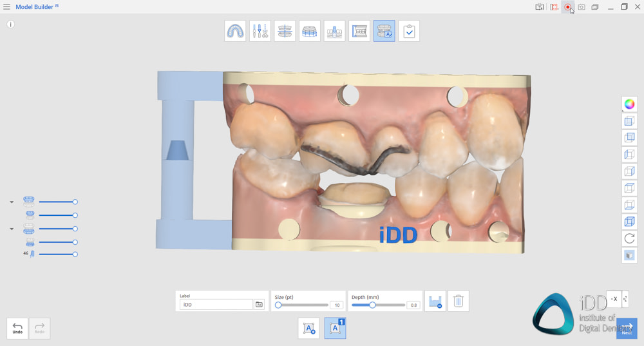
Task: Delete the label with trash icon
Action: pyautogui.click(x=459, y=301)
